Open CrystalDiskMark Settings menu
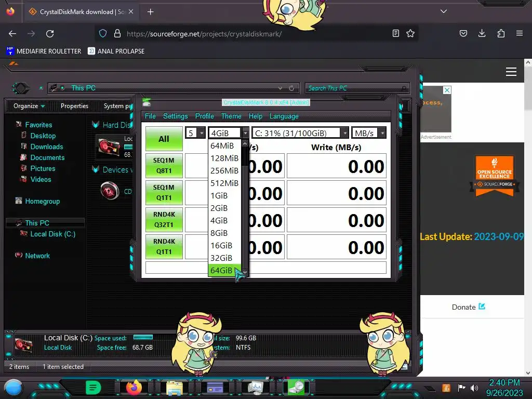Image resolution: width=532 pixels, height=399 pixels. (x=175, y=116)
